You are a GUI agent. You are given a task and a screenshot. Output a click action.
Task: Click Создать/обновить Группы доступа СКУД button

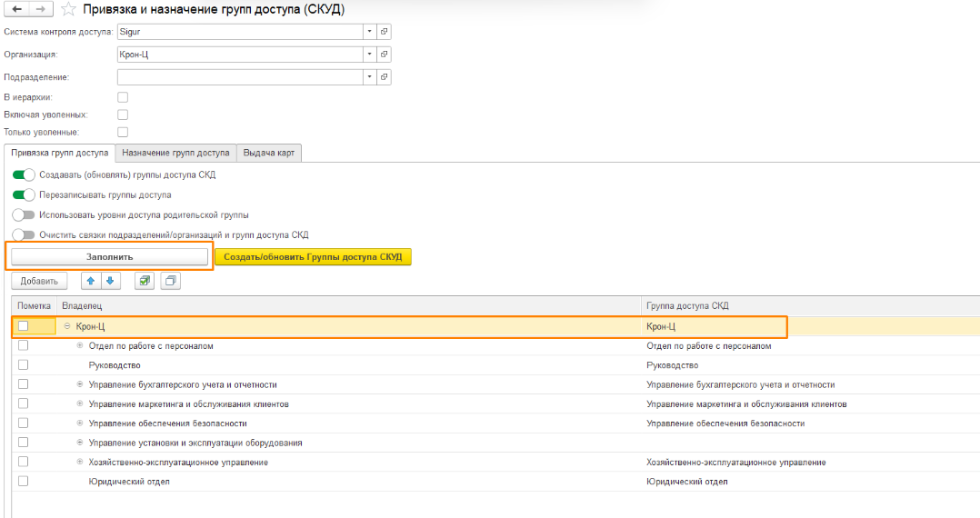click(x=313, y=257)
